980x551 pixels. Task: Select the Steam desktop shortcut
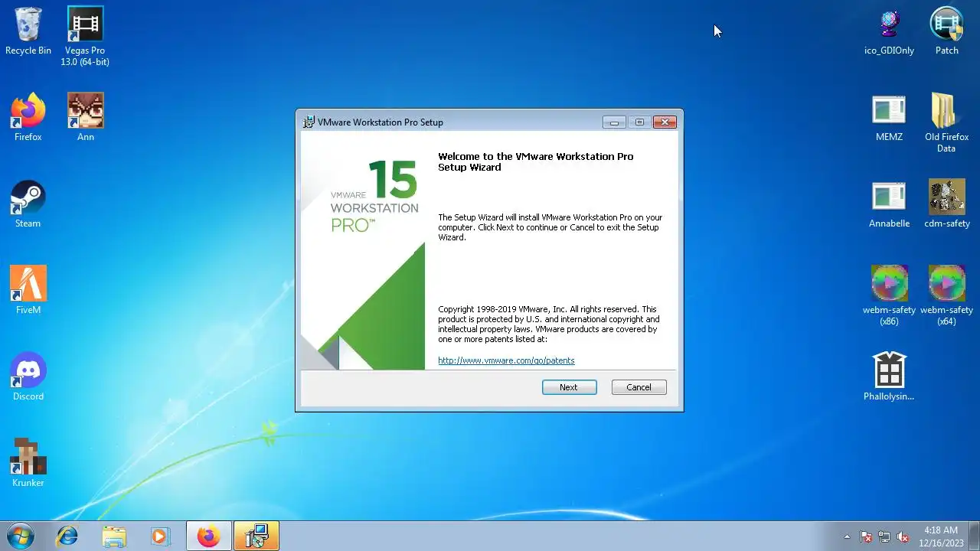[28, 204]
